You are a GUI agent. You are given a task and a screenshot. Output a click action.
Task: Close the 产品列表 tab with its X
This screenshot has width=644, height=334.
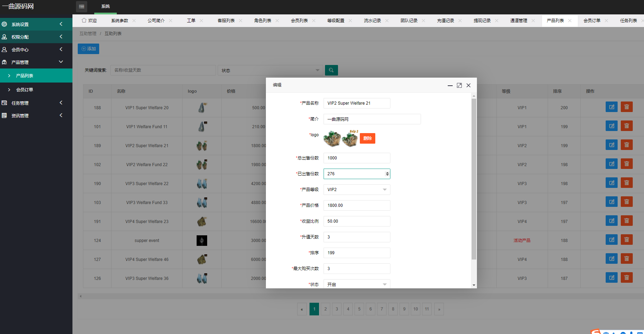click(570, 21)
